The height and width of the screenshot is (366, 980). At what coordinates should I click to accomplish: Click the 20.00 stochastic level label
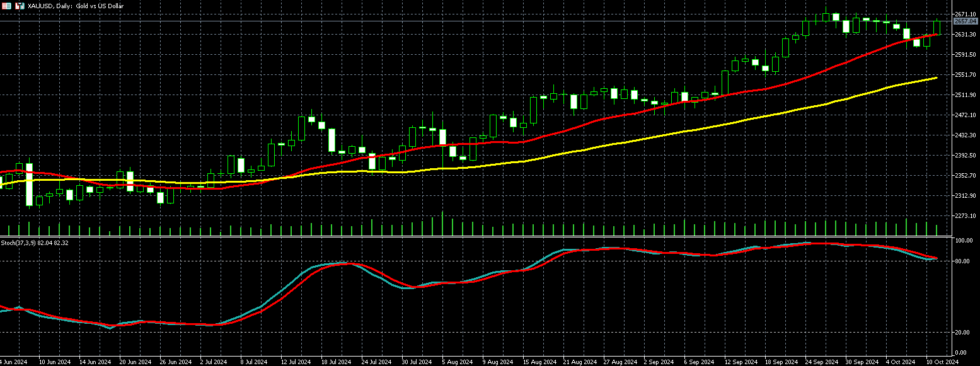click(962, 333)
